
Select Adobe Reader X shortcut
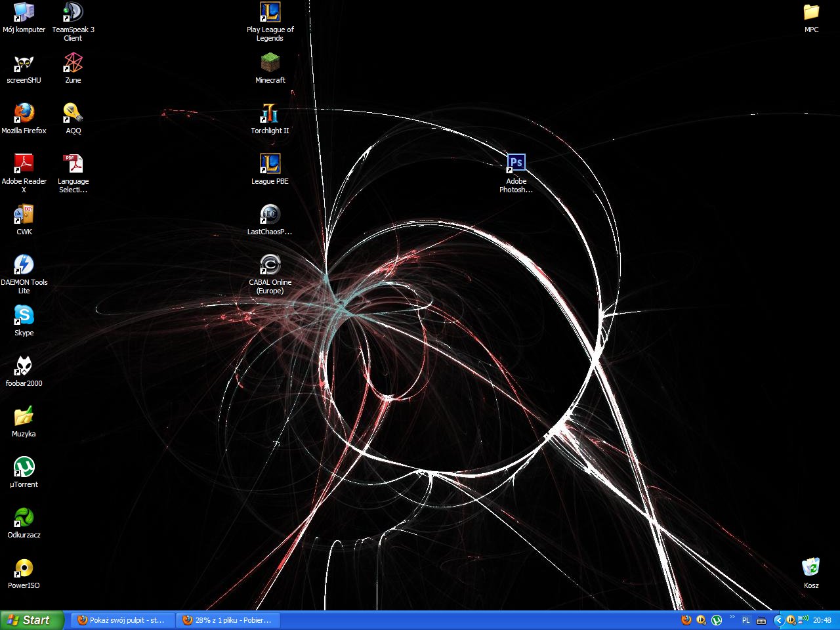24,173
